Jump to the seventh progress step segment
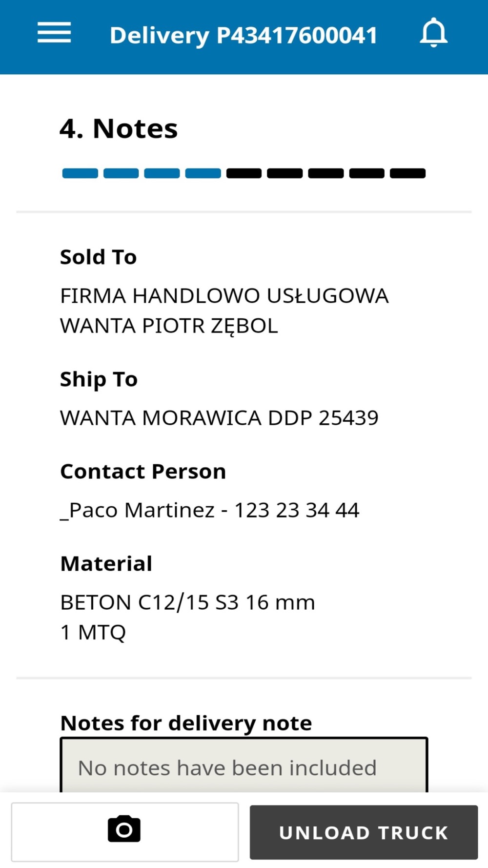The height and width of the screenshot is (868, 488). (x=326, y=173)
